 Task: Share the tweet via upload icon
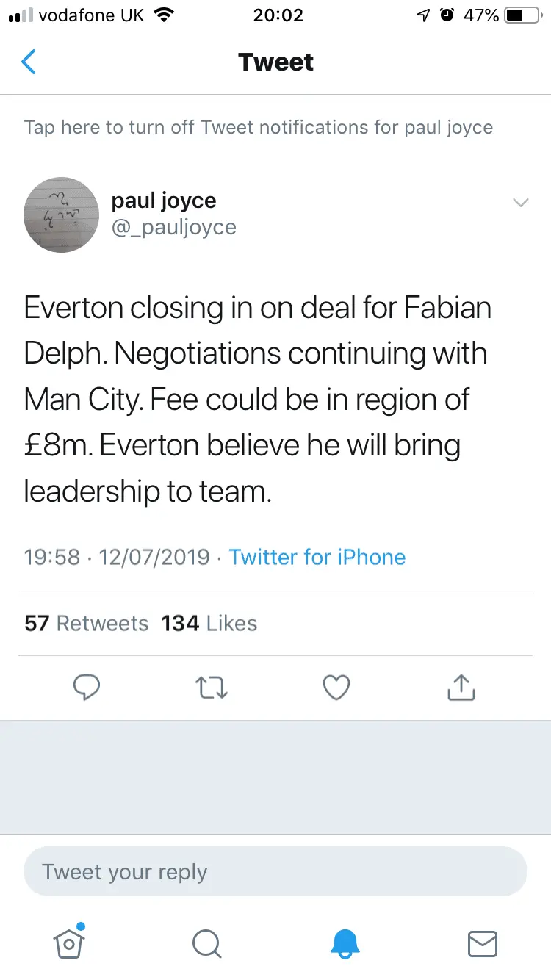pos(461,687)
